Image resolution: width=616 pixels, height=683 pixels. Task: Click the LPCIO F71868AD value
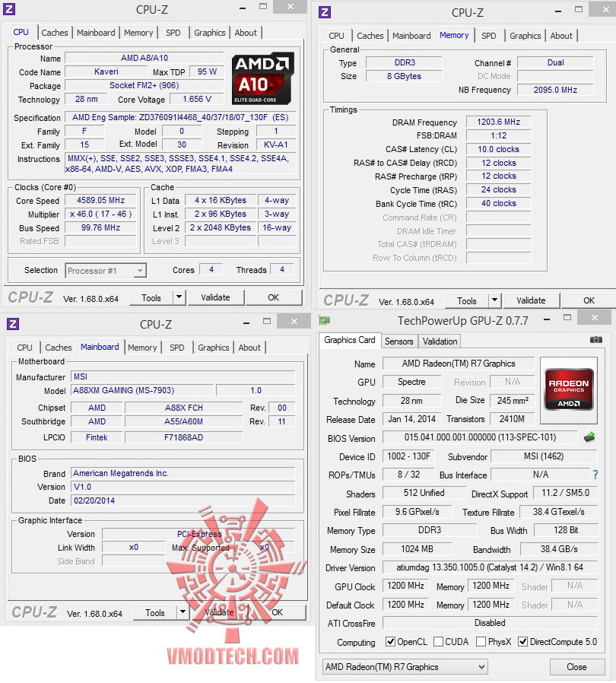tap(183, 437)
